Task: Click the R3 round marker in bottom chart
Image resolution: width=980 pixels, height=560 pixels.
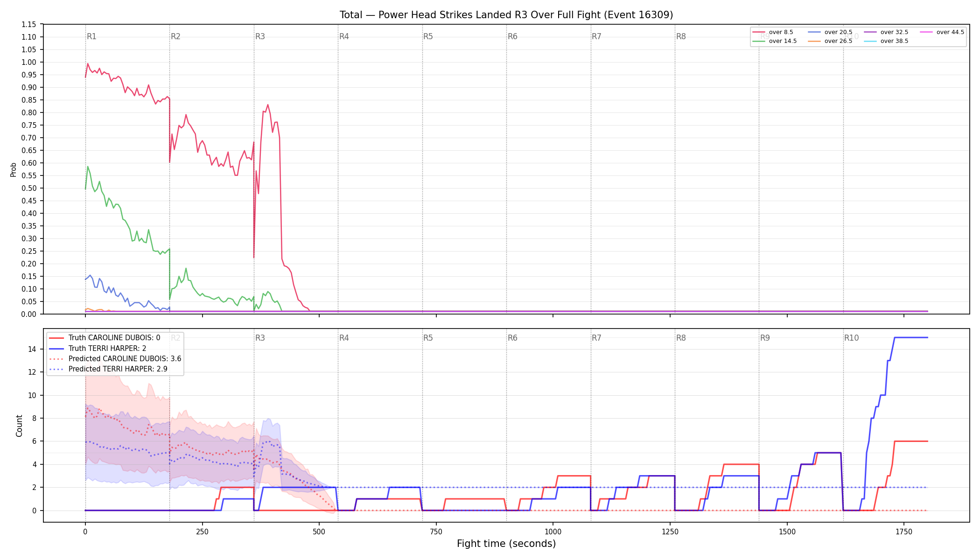Action: tap(260, 338)
